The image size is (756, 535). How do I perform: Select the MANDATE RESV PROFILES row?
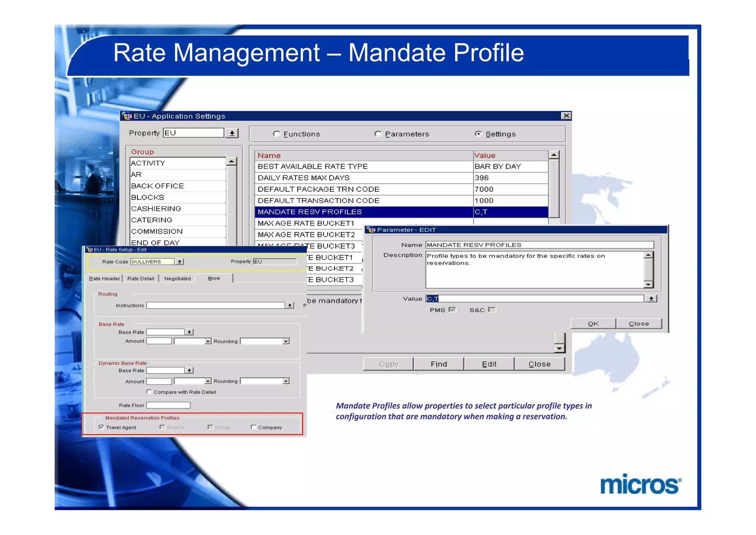coord(401,212)
